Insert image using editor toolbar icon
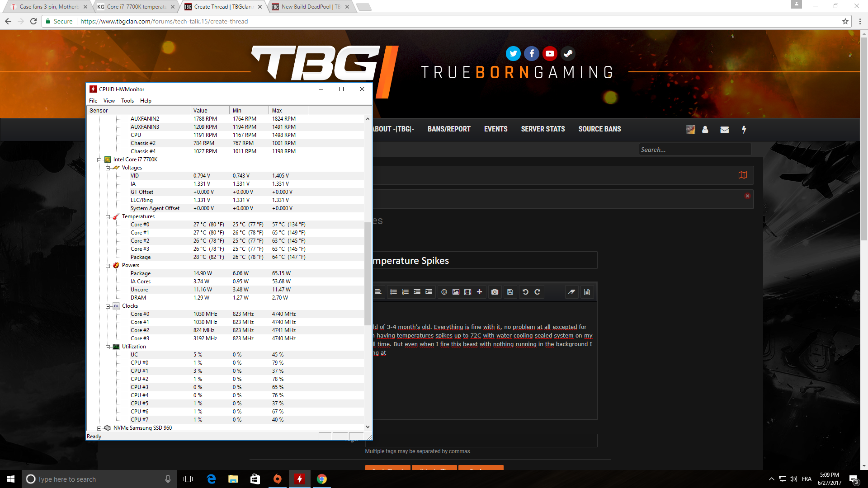Viewport: 868px width, 488px height. point(456,292)
